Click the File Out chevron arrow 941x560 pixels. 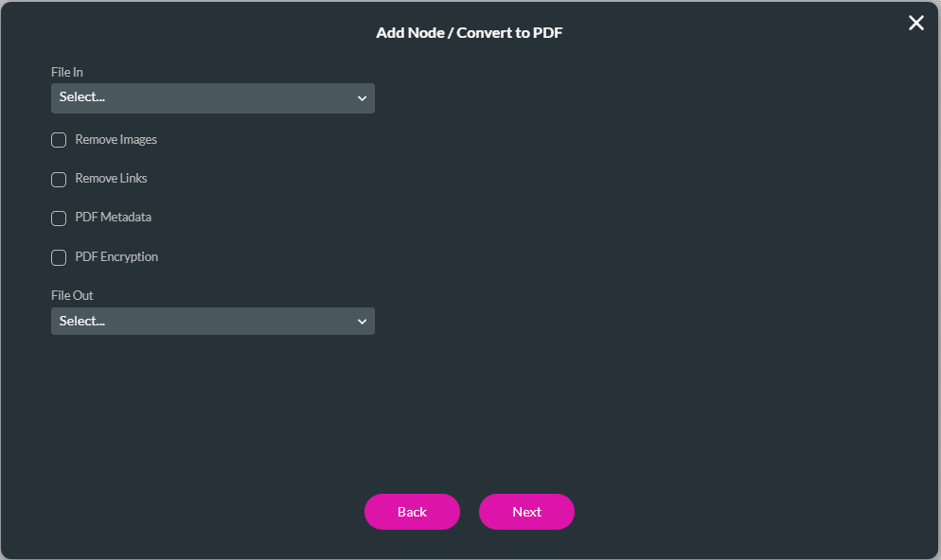tap(362, 322)
